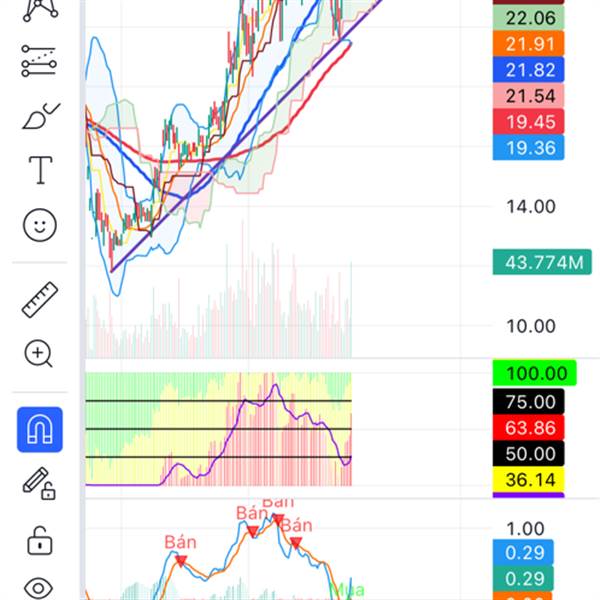Activate the Zoom in tool
This screenshot has width=600, height=600.
[x=38, y=354]
